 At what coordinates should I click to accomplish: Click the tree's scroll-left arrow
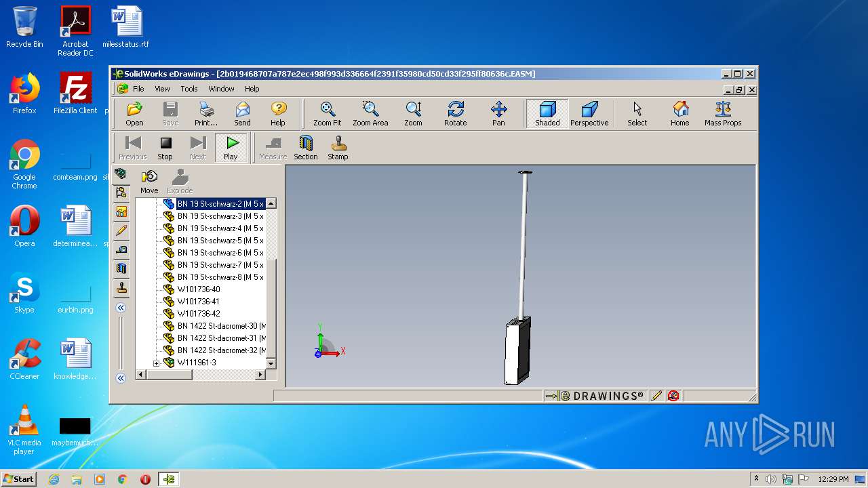[141, 374]
